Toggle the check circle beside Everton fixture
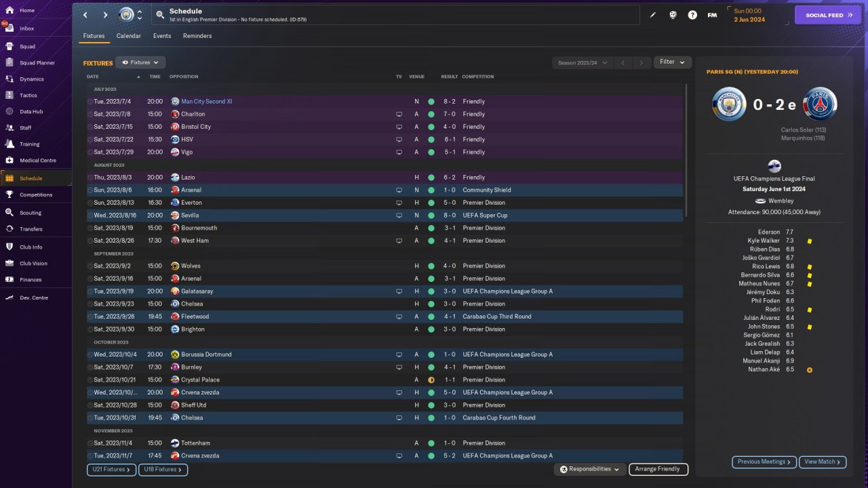This screenshot has width=868, height=488. point(90,203)
